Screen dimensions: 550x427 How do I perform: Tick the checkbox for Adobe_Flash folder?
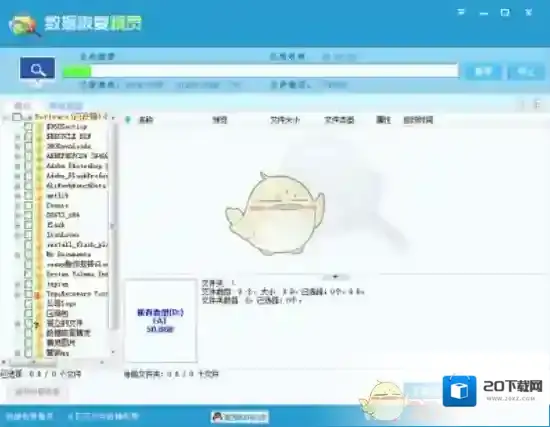pos(28,175)
